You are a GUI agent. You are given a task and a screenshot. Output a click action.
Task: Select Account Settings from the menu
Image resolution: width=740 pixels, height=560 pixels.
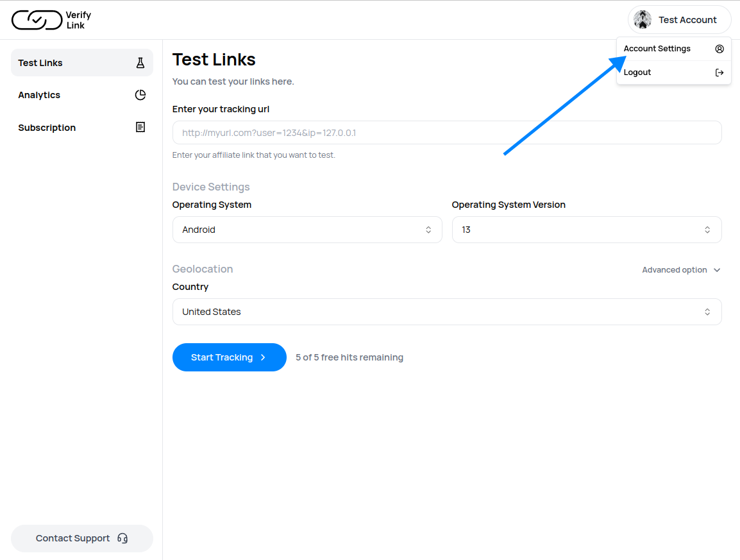657,49
